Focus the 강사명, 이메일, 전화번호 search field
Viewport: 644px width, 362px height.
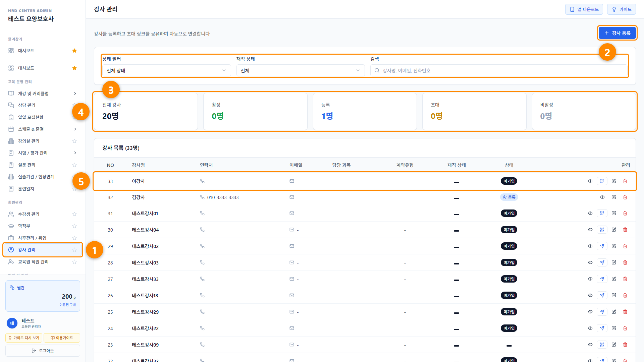point(499,70)
